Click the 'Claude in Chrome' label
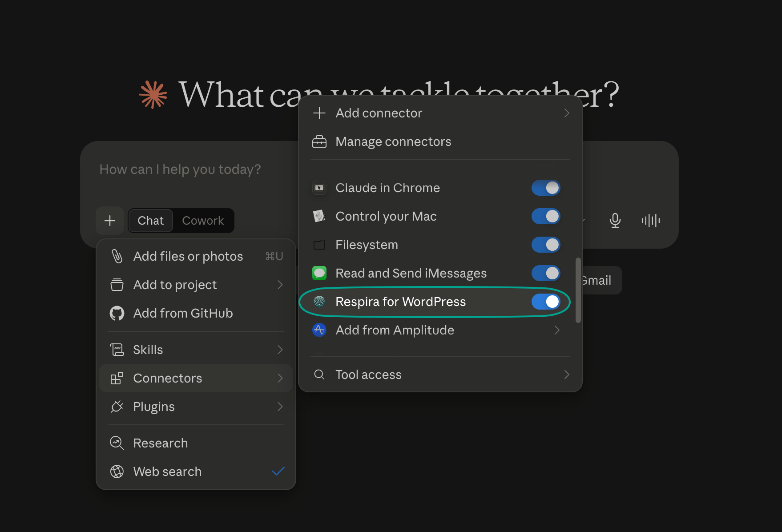 tap(387, 188)
